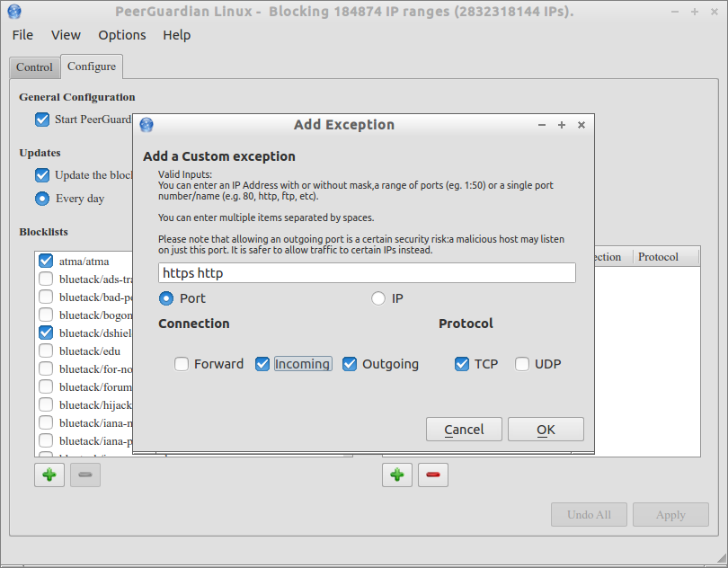Close the Add Exception dialog

click(x=582, y=125)
